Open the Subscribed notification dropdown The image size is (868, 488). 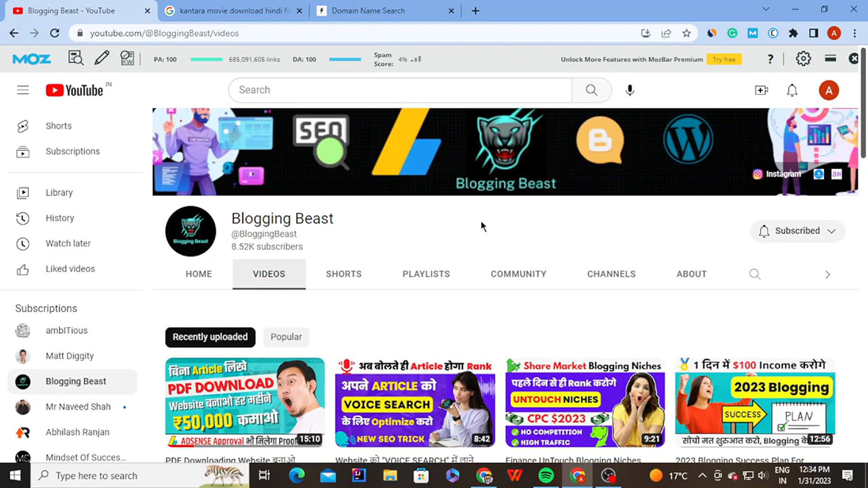coord(797,231)
